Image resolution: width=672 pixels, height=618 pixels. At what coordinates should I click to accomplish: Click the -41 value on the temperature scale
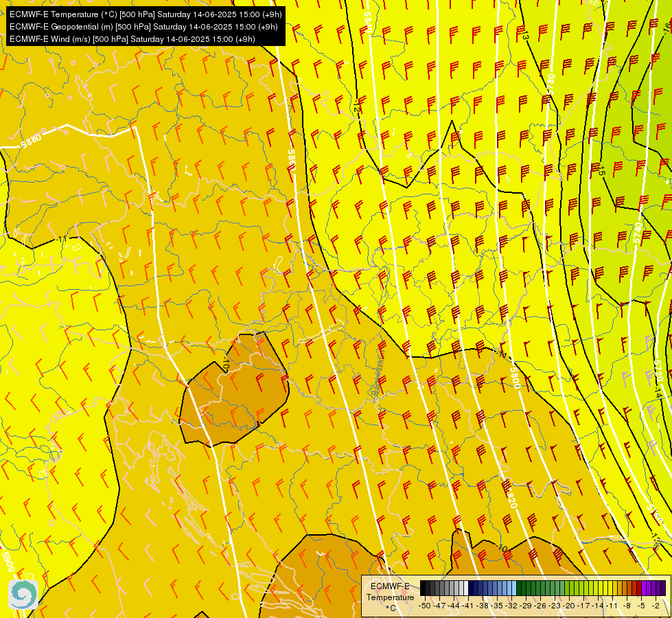(467, 606)
